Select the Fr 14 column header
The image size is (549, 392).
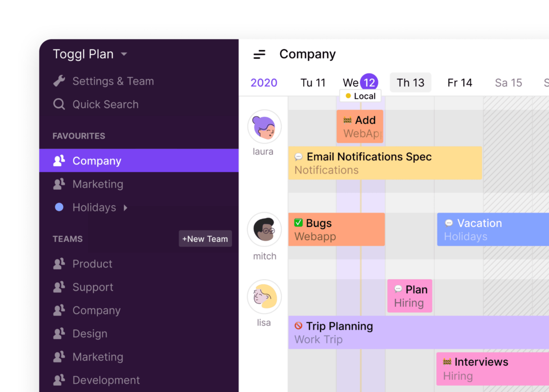[459, 82]
